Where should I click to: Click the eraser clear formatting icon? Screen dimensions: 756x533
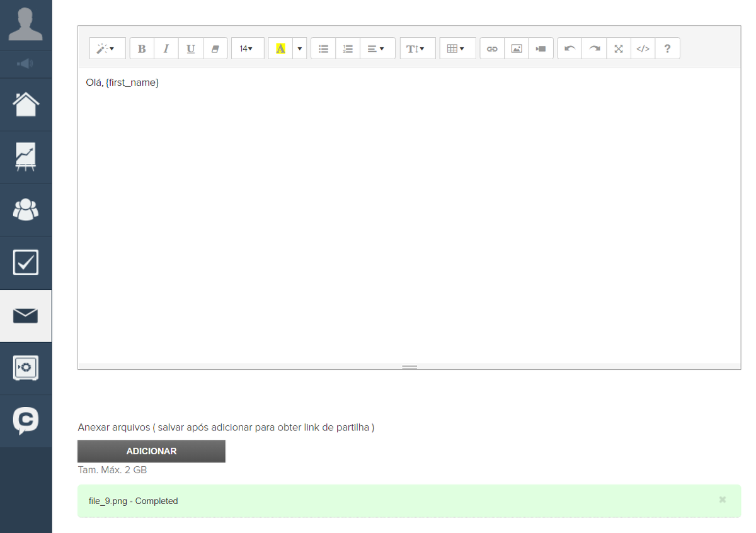click(x=215, y=49)
